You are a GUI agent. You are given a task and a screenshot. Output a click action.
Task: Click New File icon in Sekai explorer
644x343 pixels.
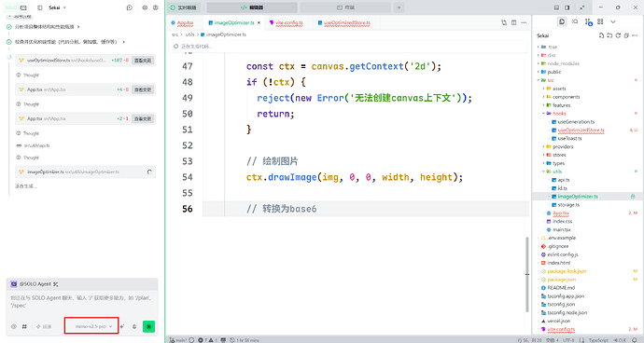point(601,35)
